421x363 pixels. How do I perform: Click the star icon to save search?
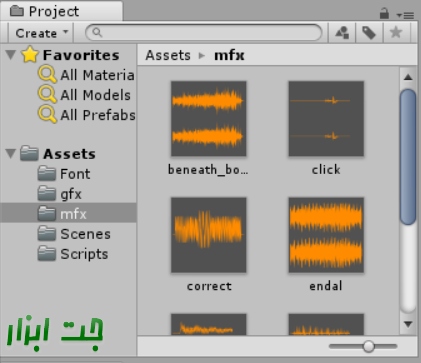(396, 33)
